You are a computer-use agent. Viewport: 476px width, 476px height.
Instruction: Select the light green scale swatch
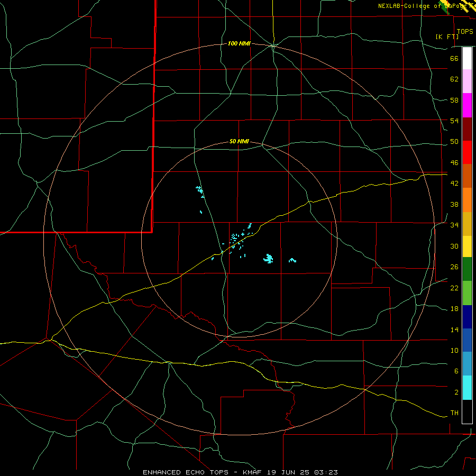(467, 293)
